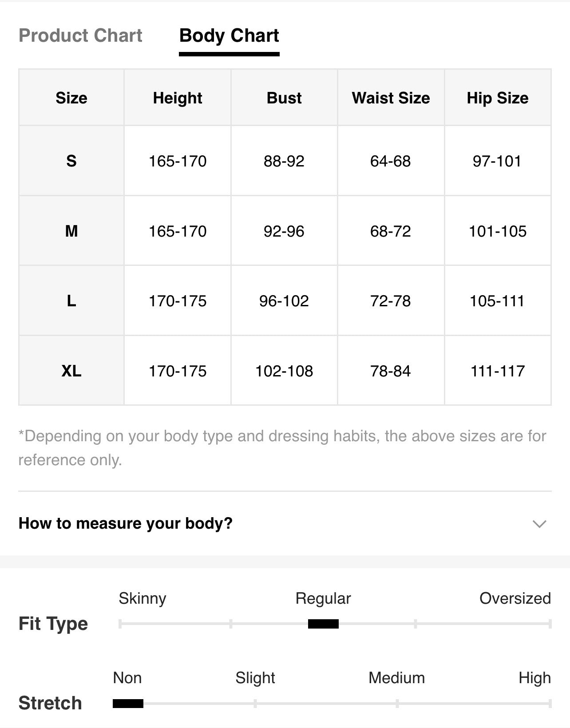Click the Height column header
Image resolution: width=570 pixels, height=728 pixels.
point(178,98)
